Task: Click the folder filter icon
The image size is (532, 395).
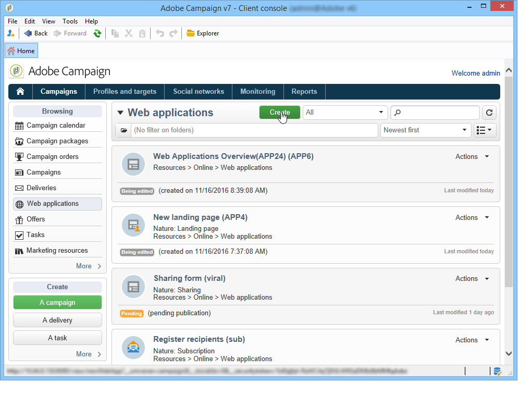Action: 124,130
